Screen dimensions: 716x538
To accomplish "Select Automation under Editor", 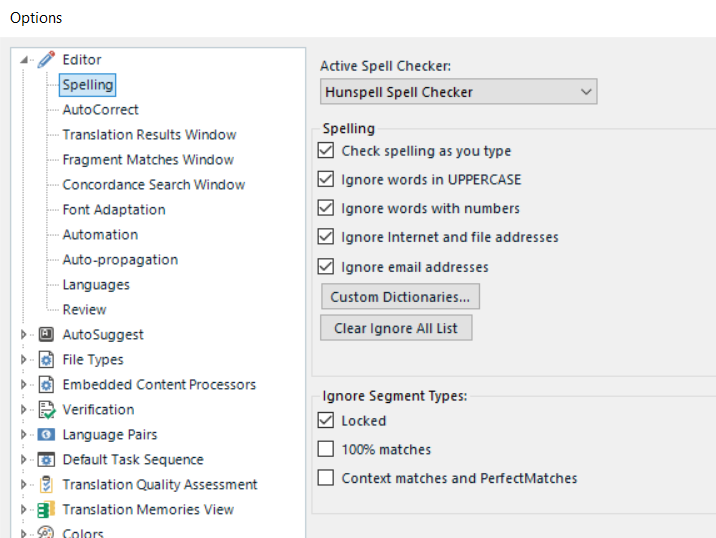I will pyautogui.click(x=100, y=234).
